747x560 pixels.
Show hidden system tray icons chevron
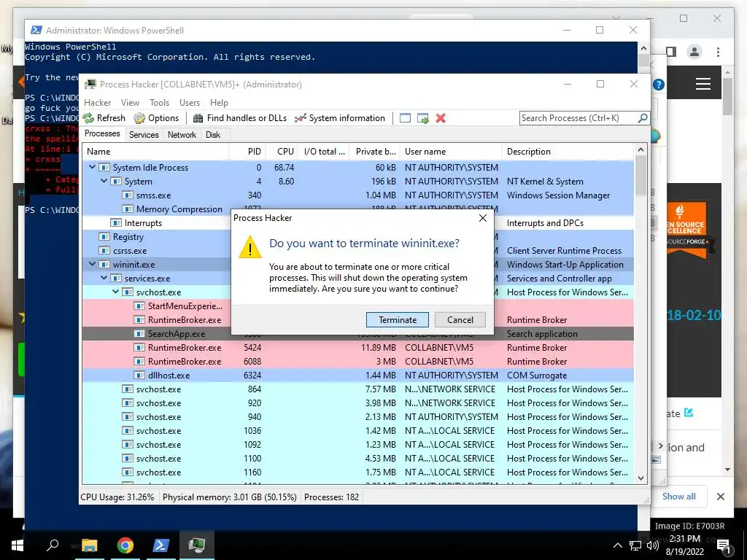(x=617, y=545)
